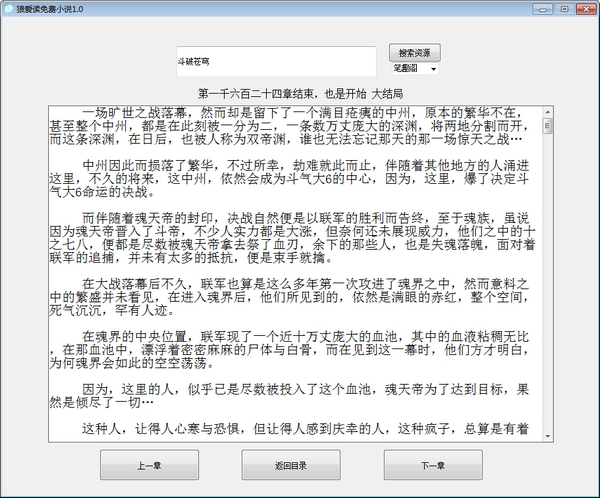600x498 pixels.
Task: Click the paragraph starting 在魂界的中央位置
Action: point(289,350)
